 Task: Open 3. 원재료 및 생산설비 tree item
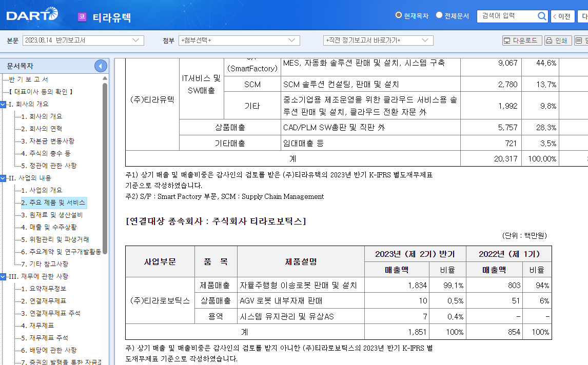[x=52, y=215]
